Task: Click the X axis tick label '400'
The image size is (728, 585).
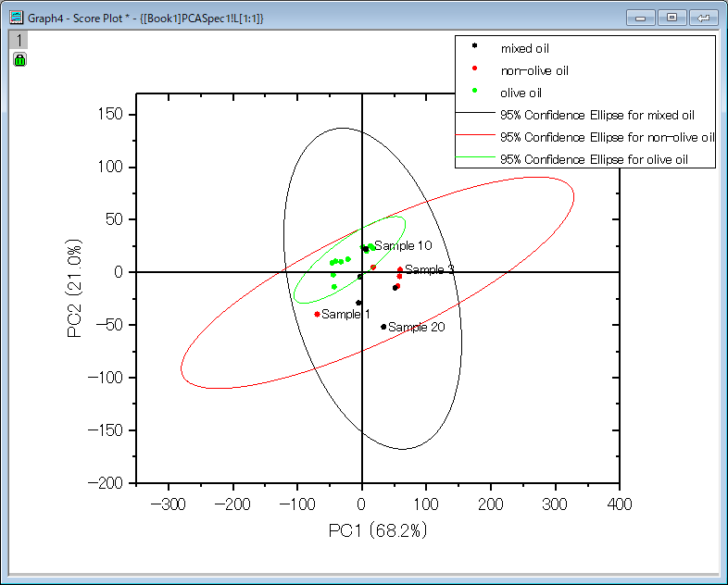Action: point(620,504)
